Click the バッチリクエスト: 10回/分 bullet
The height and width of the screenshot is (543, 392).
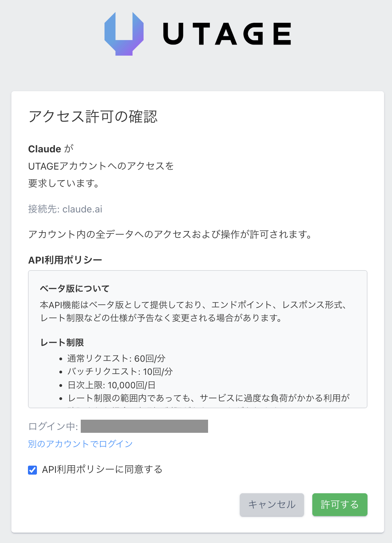point(120,372)
